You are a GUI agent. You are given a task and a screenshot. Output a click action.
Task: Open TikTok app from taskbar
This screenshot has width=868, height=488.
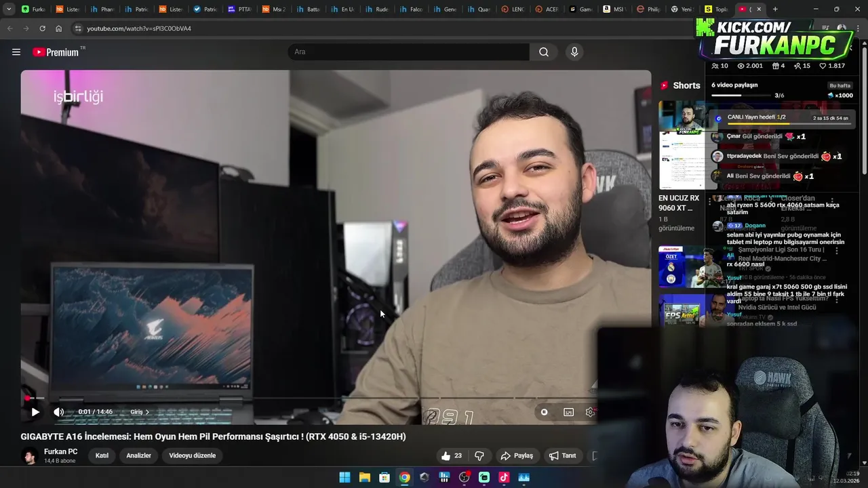(504, 477)
